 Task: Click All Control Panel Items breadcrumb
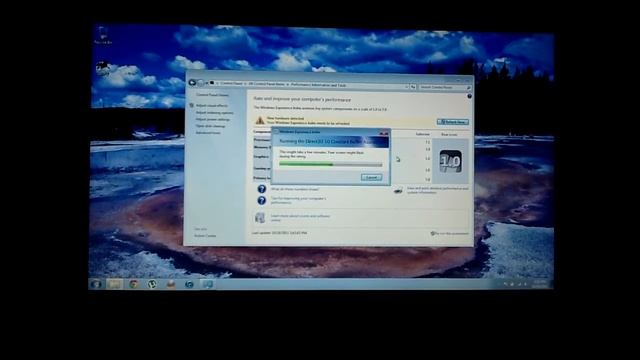(266, 84)
